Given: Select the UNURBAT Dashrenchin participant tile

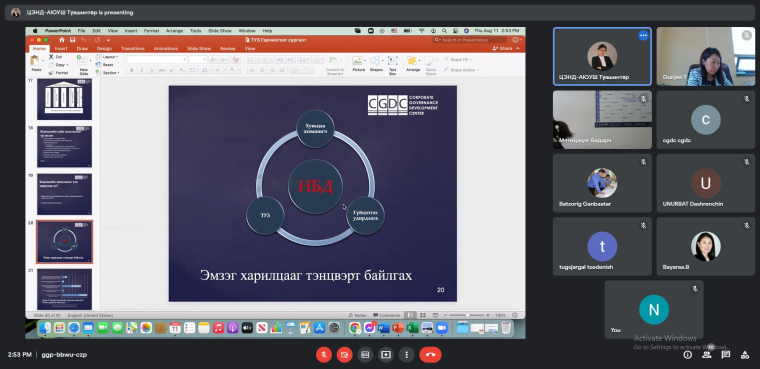Looking at the screenshot, I should click(x=706, y=183).
